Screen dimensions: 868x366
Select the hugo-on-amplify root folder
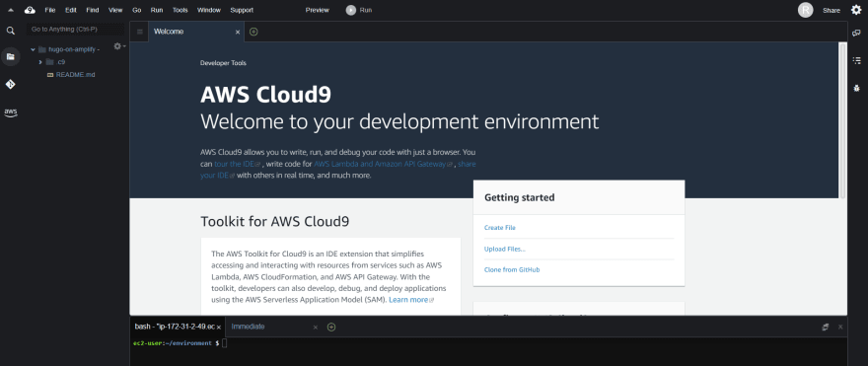pos(74,49)
